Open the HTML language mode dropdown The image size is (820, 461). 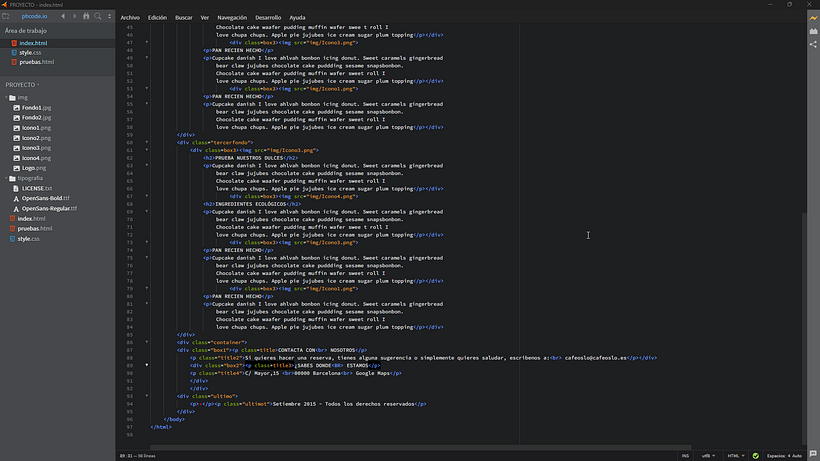(736, 456)
